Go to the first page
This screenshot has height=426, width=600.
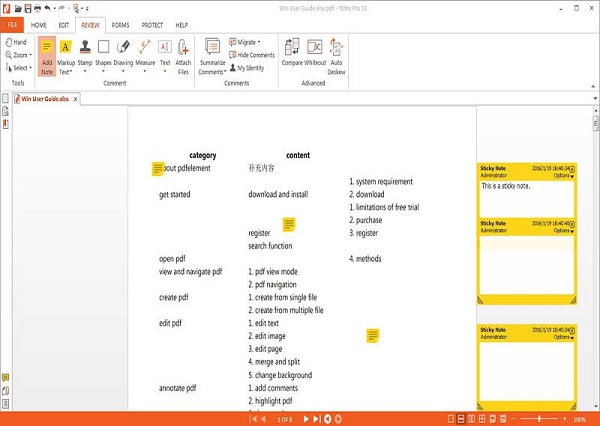[253, 419]
